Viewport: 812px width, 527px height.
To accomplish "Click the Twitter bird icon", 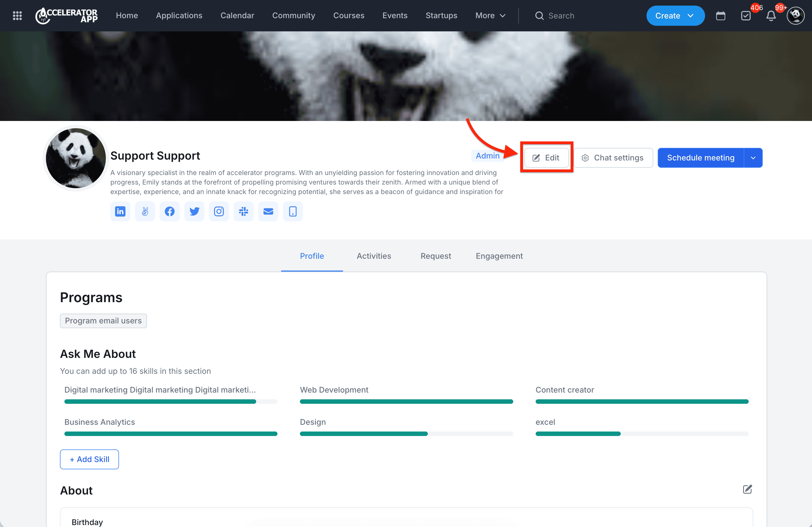I will [194, 211].
